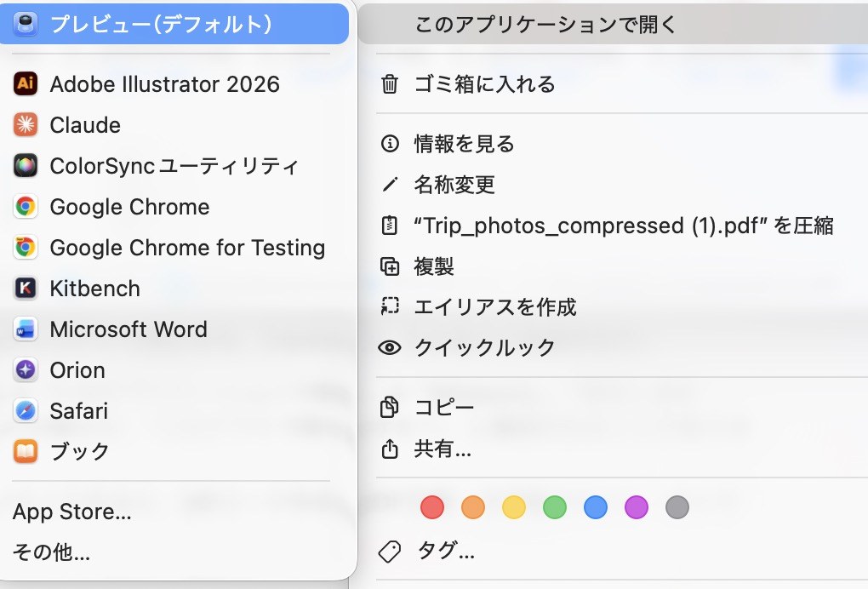Screen dimensions: 868x589
Task: Apply the orange tag color
Action: 473,507
